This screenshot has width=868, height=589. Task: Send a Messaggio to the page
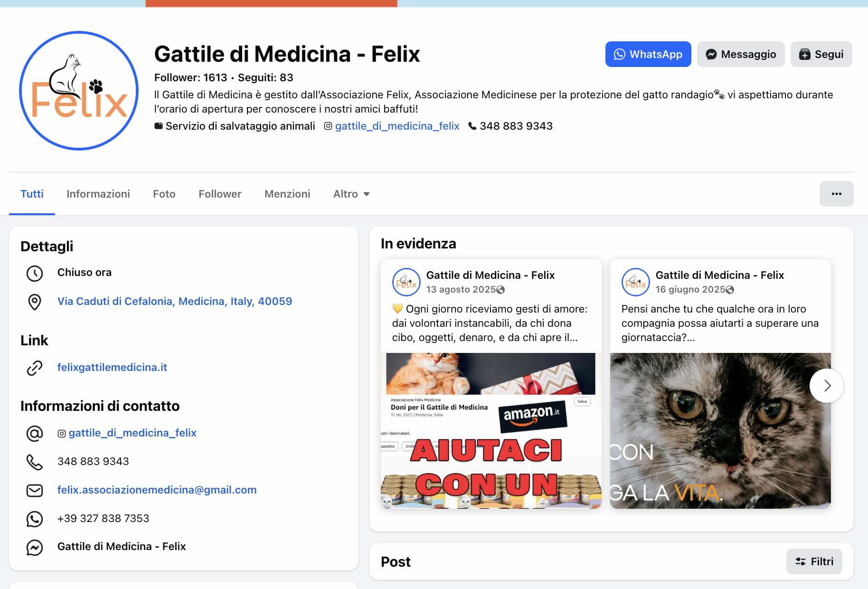pos(741,54)
